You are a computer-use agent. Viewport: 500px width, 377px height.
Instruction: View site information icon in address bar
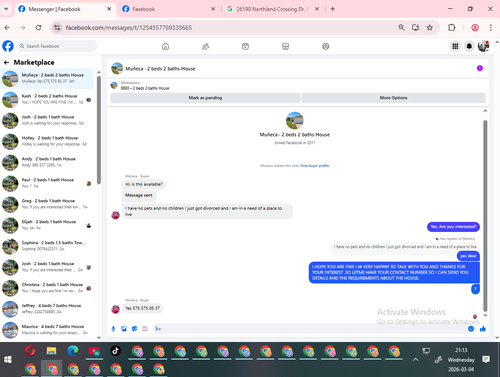tap(57, 28)
